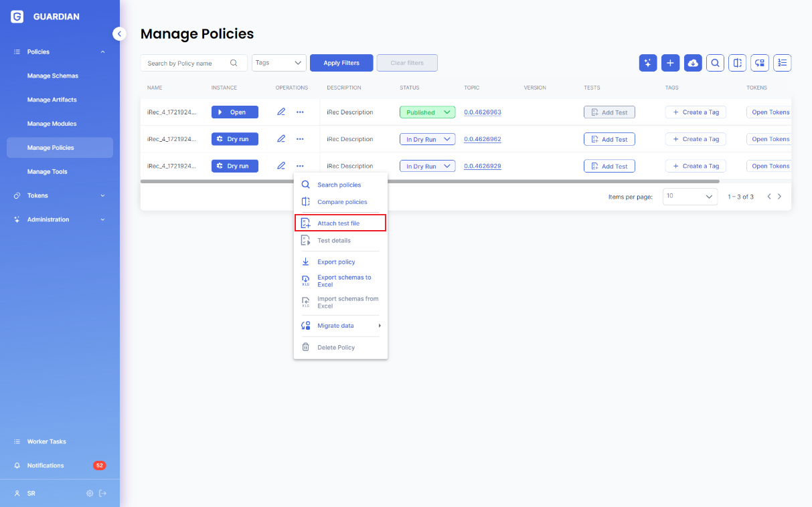812x507 pixels.
Task: Click the migrate data toolbar icon
Action: coord(760,63)
